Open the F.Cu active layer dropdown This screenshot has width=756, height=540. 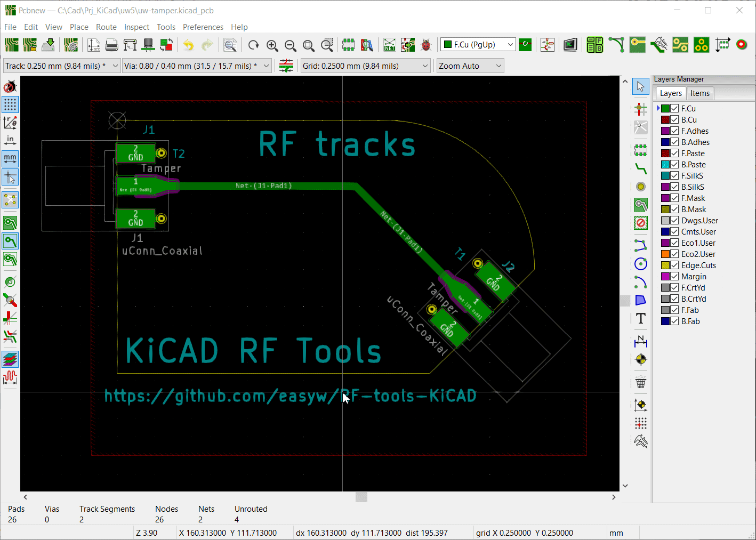click(510, 45)
